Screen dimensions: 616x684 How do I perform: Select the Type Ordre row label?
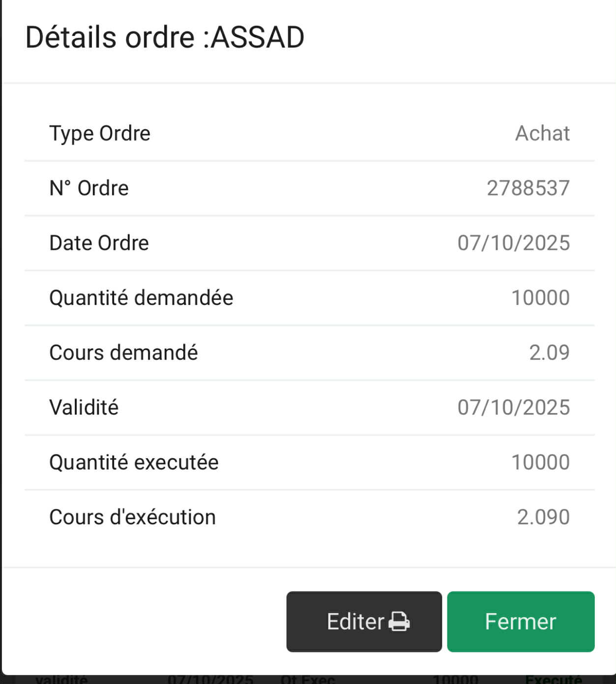click(x=100, y=133)
